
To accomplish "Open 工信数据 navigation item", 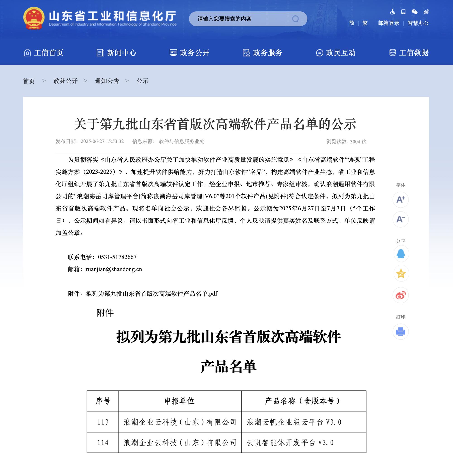I will coord(414,53).
